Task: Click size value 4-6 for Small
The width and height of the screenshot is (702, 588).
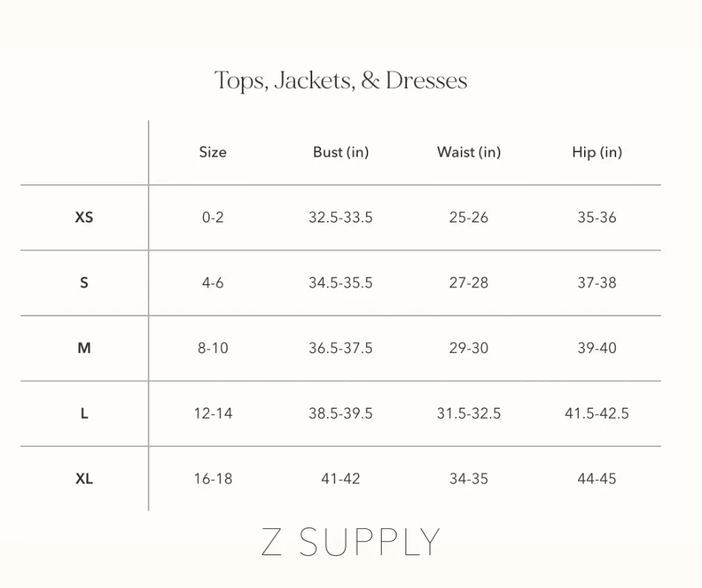Action: 213,283
